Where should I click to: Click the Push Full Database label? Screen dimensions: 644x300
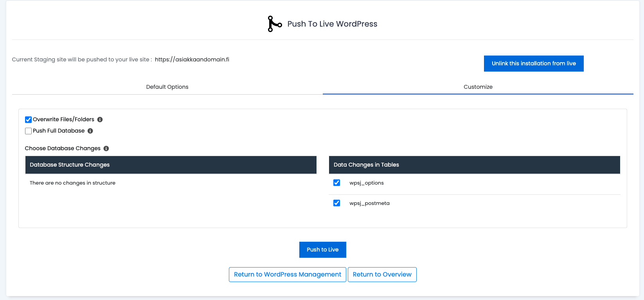tap(59, 131)
